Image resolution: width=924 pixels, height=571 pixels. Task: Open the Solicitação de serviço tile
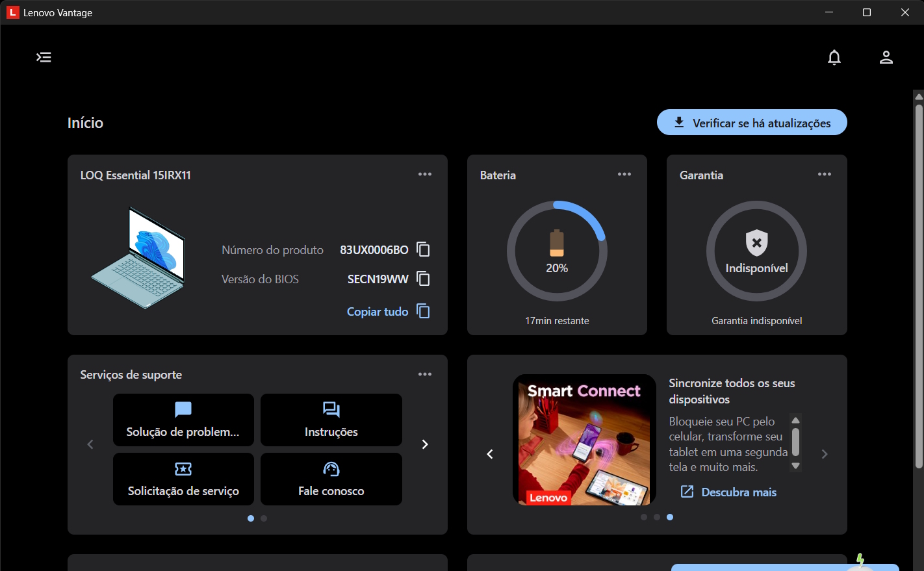(183, 479)
